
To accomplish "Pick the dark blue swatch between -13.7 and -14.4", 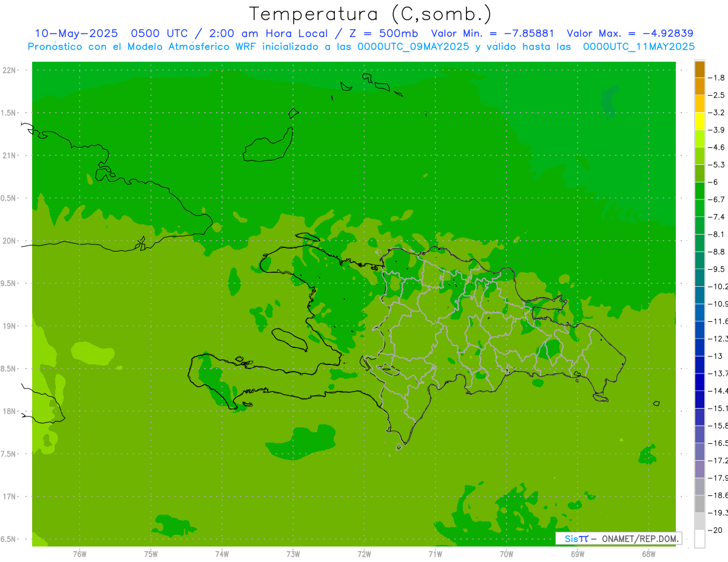I will pos(699,382).
